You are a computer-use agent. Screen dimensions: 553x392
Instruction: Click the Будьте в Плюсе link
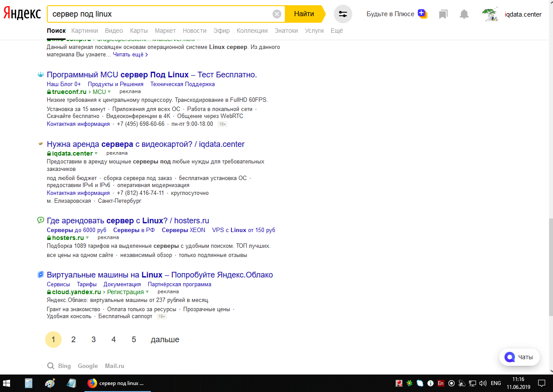[390, 14]
